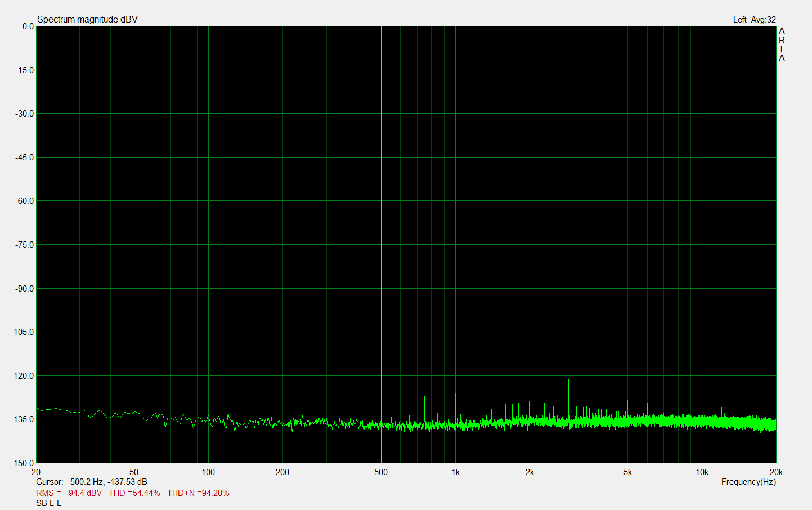Click the "Cursor:" label below the plot
This screenshot has width=812, height=510.
(x=50, y=482)
